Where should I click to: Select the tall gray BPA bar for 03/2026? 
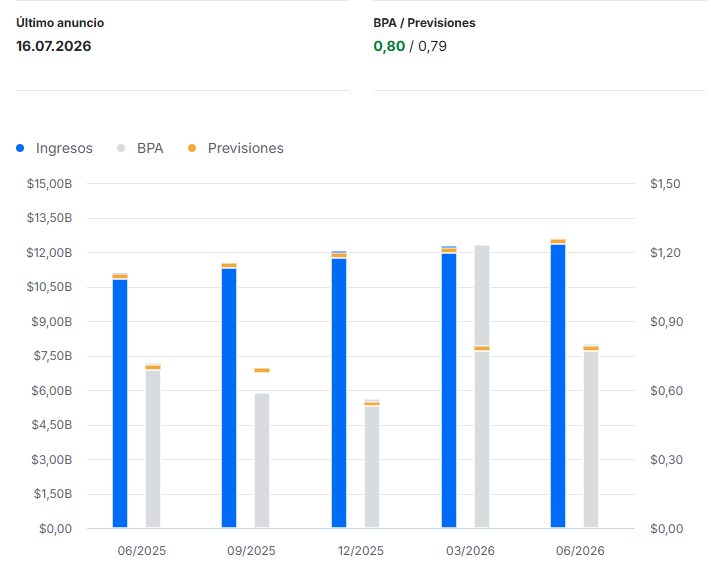pos(482,386)
